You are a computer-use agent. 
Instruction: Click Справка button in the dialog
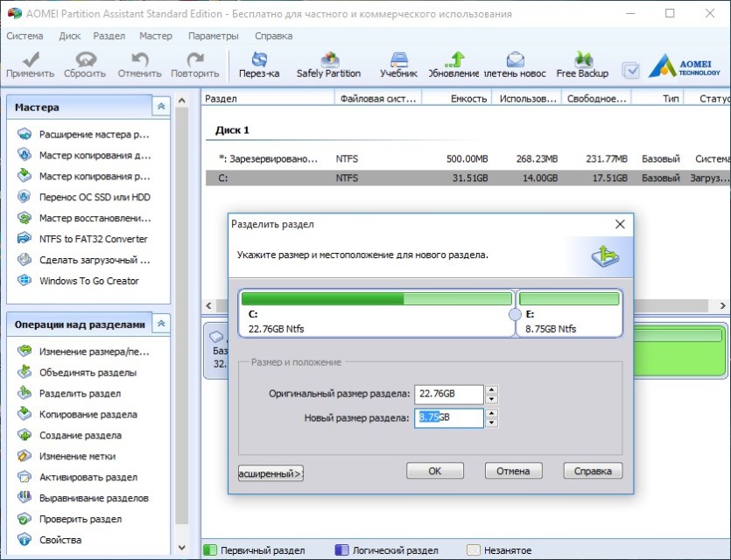pos(593,471)
